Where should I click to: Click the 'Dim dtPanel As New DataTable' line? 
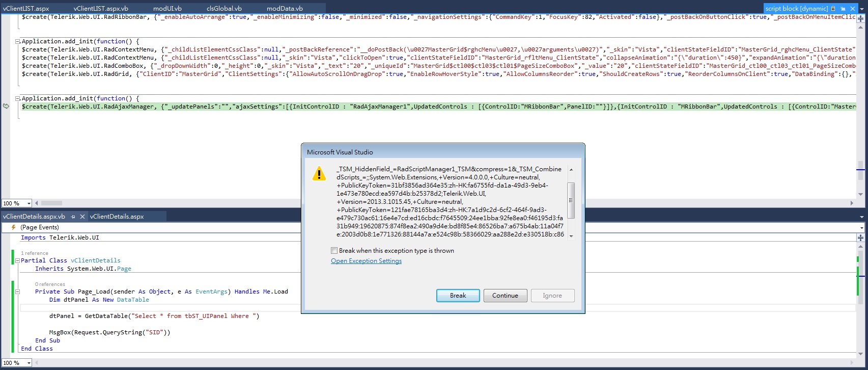pyautogui.click(x=99, y=300)
